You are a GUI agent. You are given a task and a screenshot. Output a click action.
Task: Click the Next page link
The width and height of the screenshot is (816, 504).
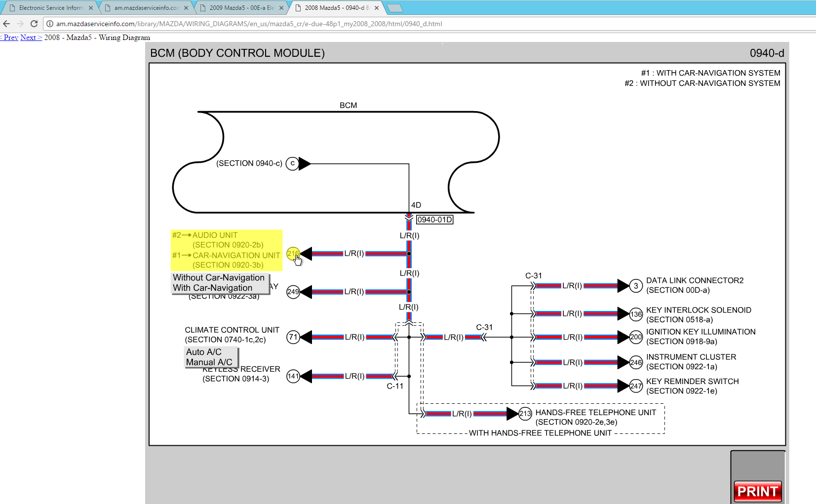click(x=31, y=38)
